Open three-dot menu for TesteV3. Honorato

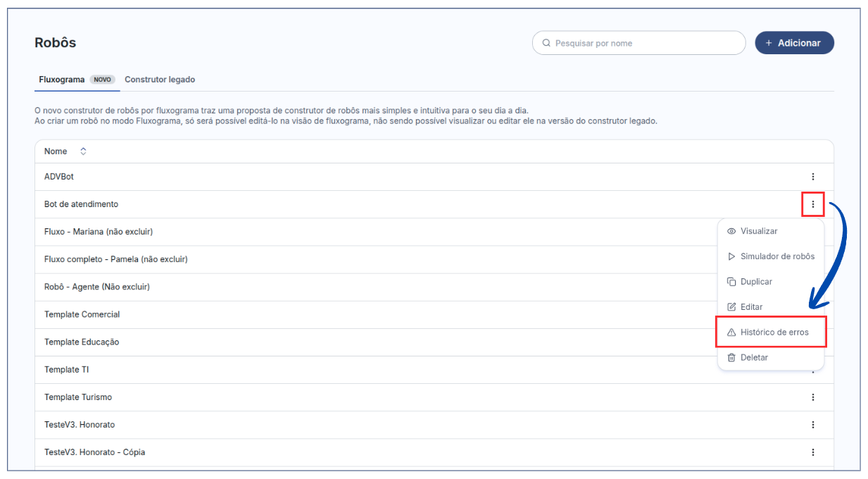click(x=812, y=425)
